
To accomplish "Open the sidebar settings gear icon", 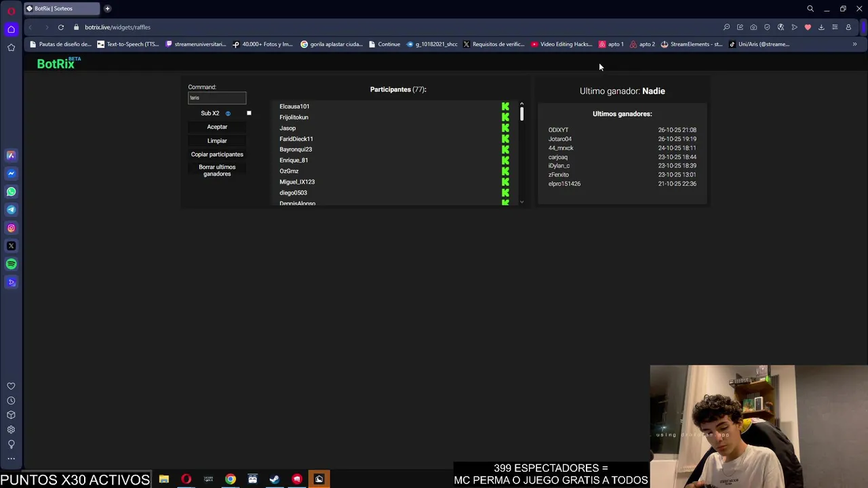I will pos(11,430).
